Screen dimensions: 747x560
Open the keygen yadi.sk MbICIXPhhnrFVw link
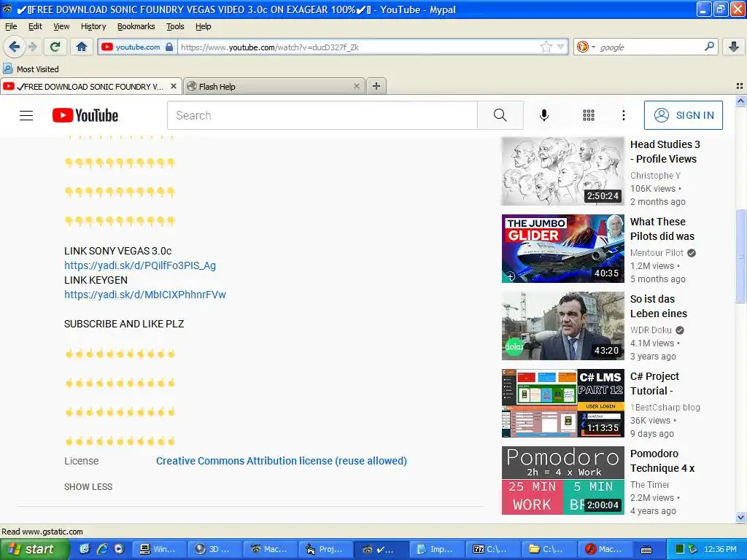(145, 295)
